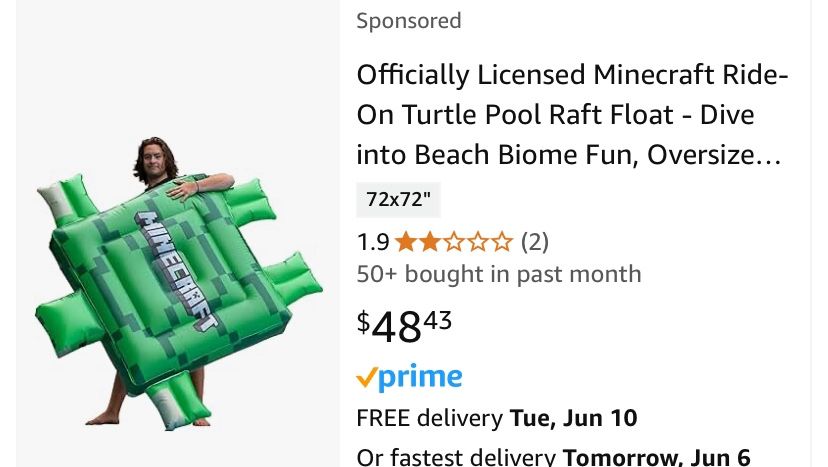Click the "50+ bought in past month" text

[x=499, y=274]
